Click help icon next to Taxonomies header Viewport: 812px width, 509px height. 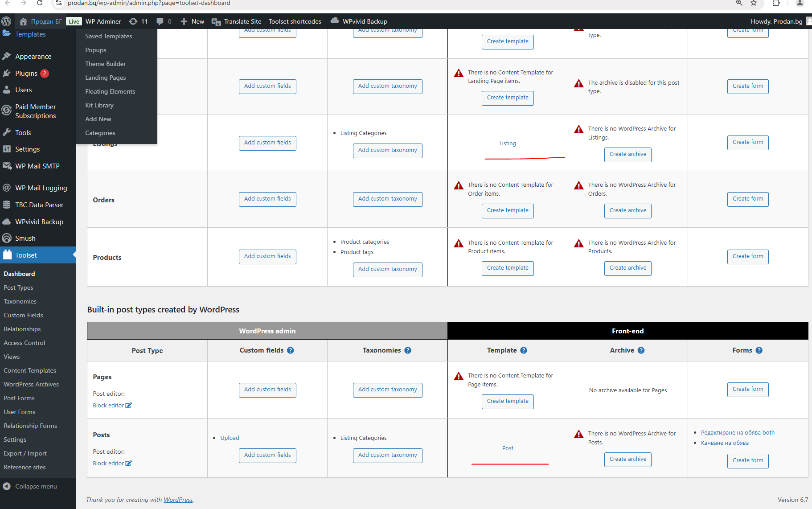click(408, 350)
